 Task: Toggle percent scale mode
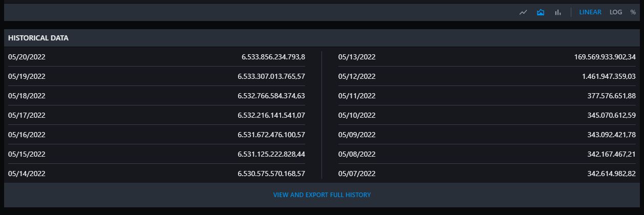(x=633, y=12)
